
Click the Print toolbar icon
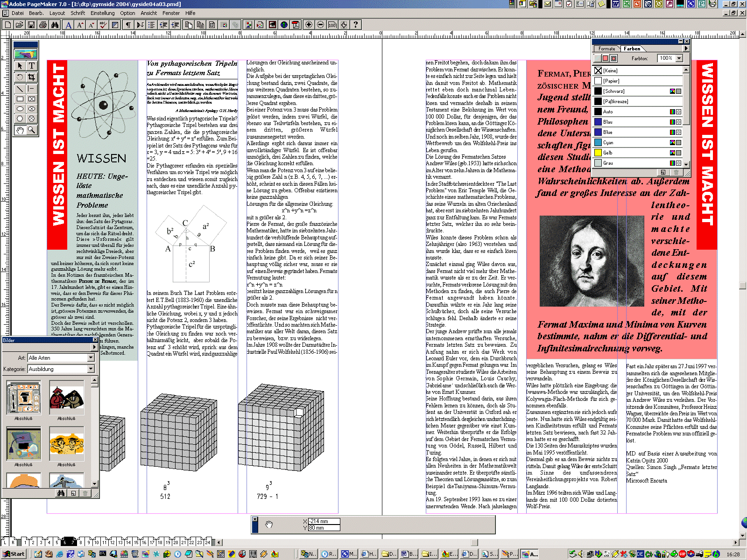(x=43, y=25)
